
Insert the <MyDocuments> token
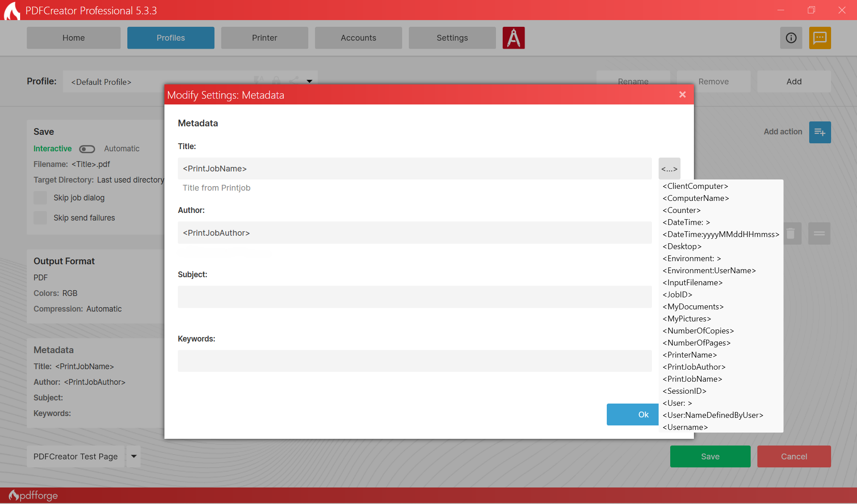tap(693, 307)
